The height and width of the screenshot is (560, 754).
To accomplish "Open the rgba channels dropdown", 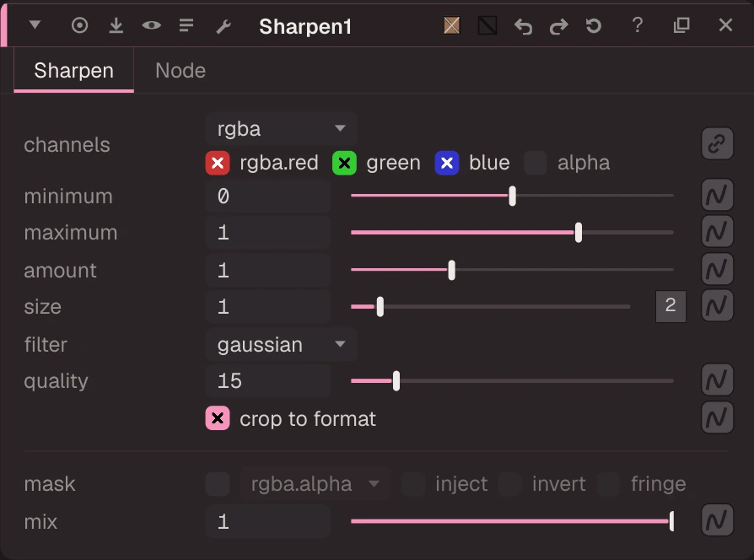I will 282,129.
